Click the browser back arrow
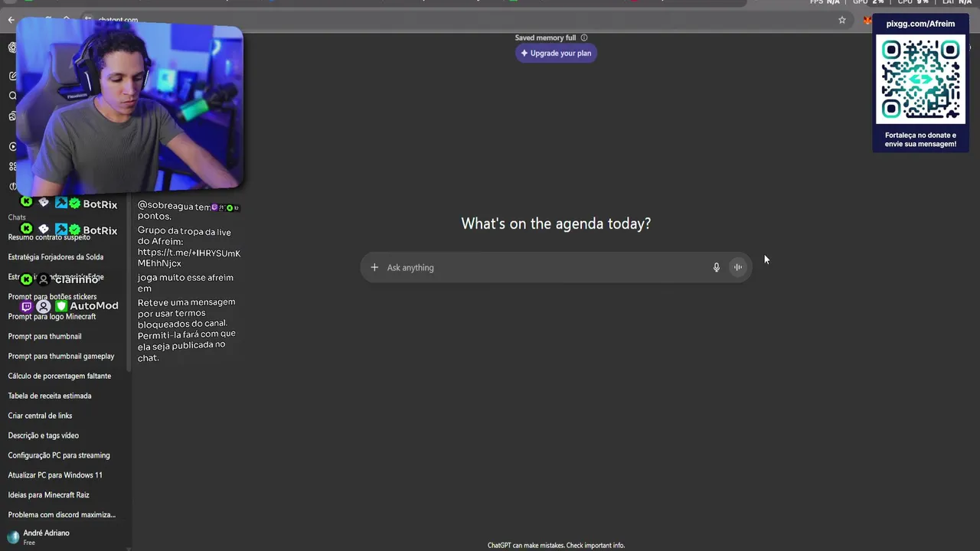The height and width of the screenshot is (551, 980). (11, 20)
